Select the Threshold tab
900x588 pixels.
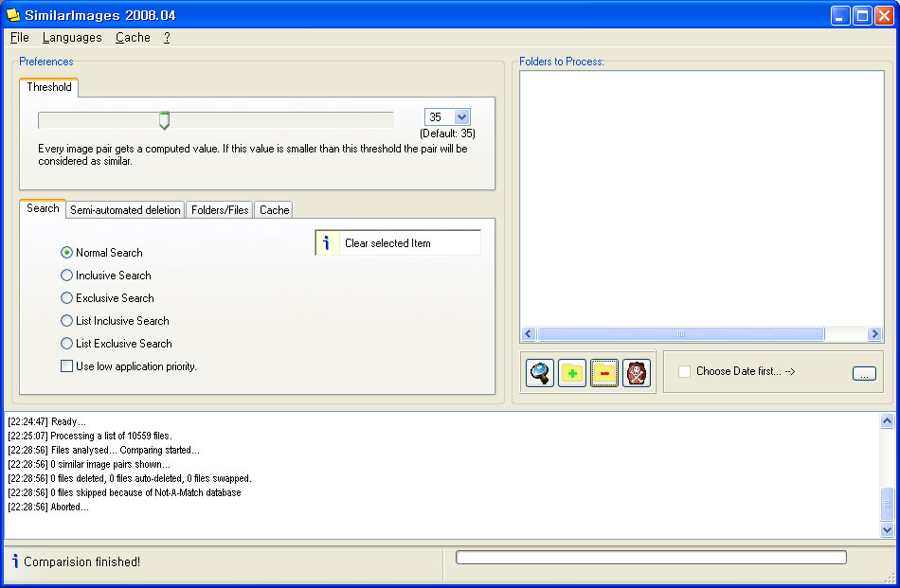click(x=48, y=87)
